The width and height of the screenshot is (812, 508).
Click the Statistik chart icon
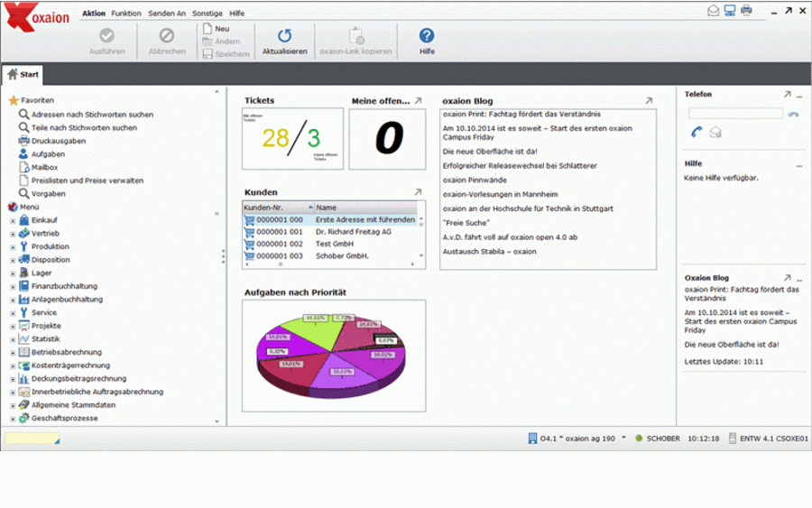(23, 339)
